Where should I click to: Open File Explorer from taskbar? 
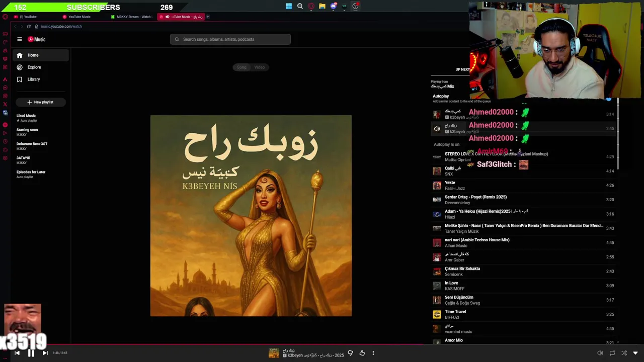[x=322, y=6]
